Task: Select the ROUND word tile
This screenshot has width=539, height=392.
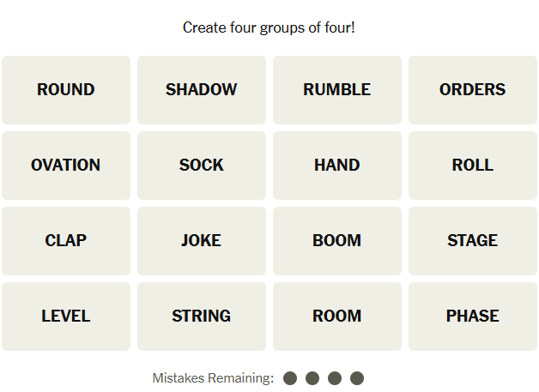Action: click(66, 90)
